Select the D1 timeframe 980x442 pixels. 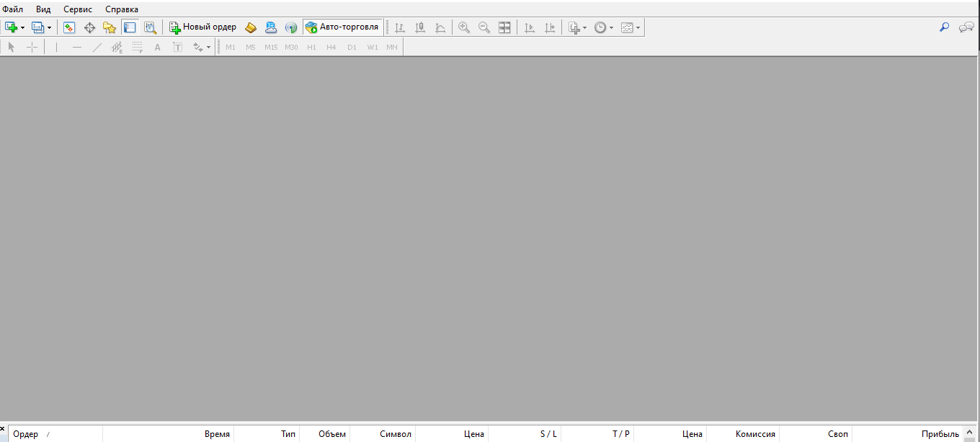352,48
